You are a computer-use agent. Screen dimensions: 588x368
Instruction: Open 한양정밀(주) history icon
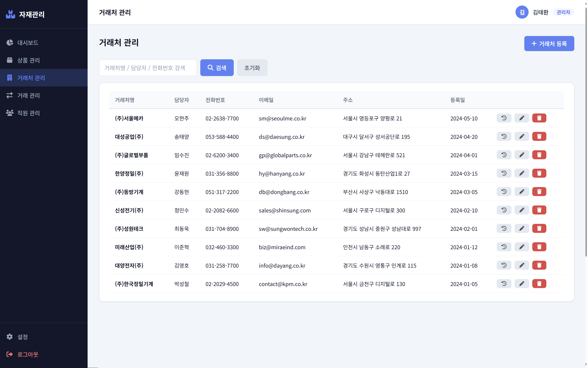click(504, 173)
